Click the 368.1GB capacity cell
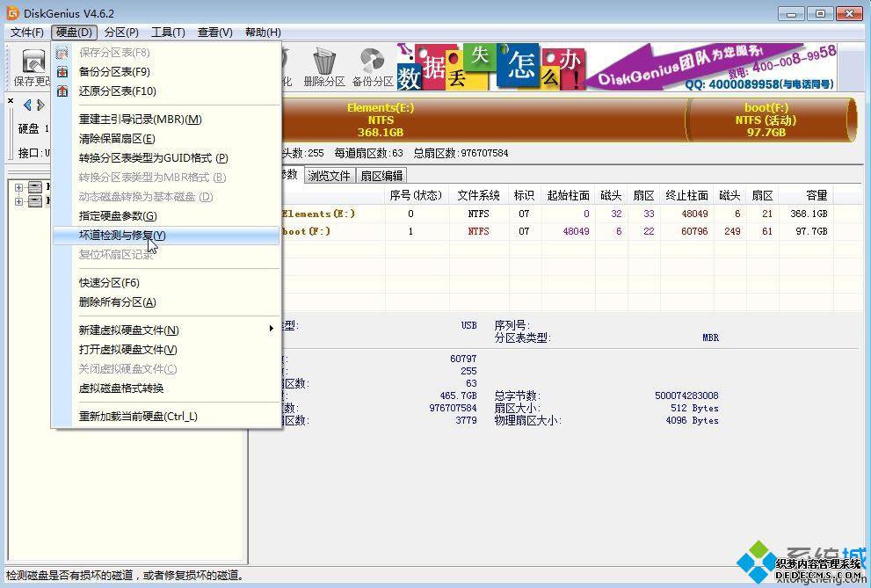The width and height of the screenshot is (871, 588). click(x=809, y=214)
